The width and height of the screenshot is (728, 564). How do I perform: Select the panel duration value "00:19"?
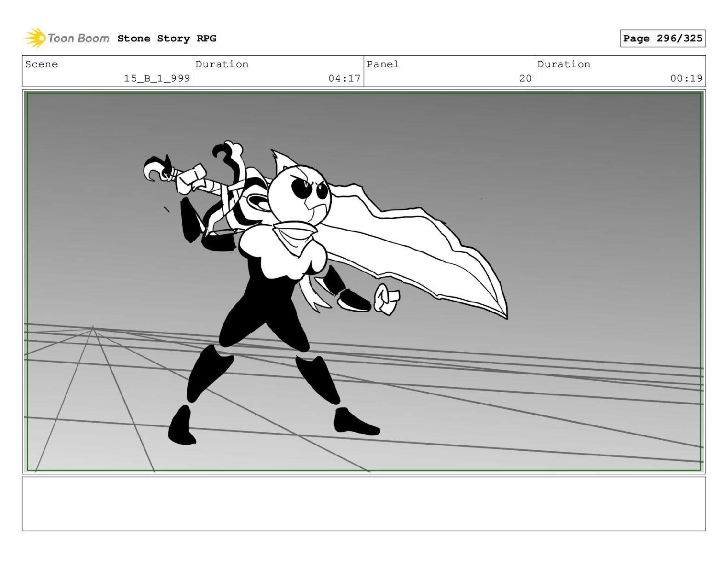(x=686, y=78)
